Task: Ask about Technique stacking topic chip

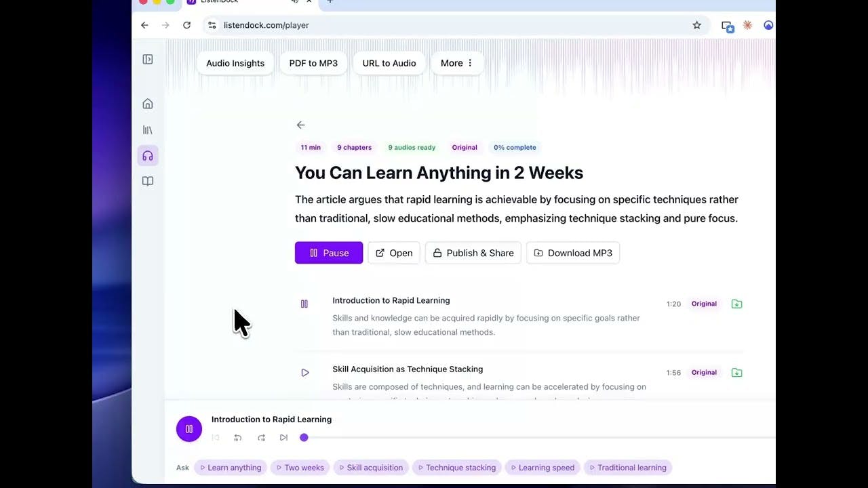Action: (457, 468)
